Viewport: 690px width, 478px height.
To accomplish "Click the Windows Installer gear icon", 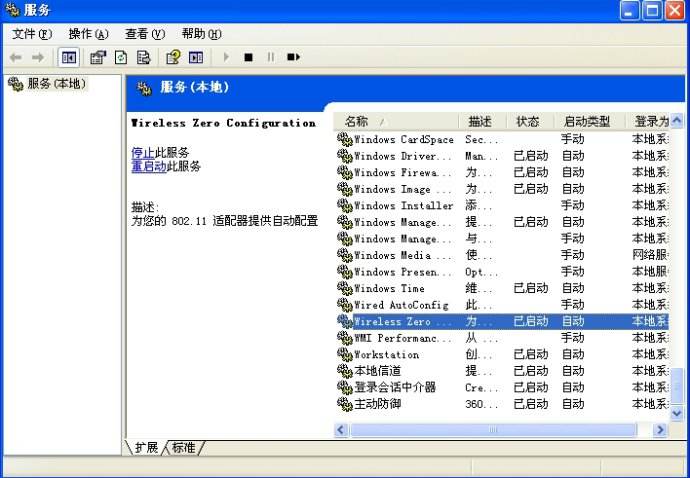I will [344, 206].
